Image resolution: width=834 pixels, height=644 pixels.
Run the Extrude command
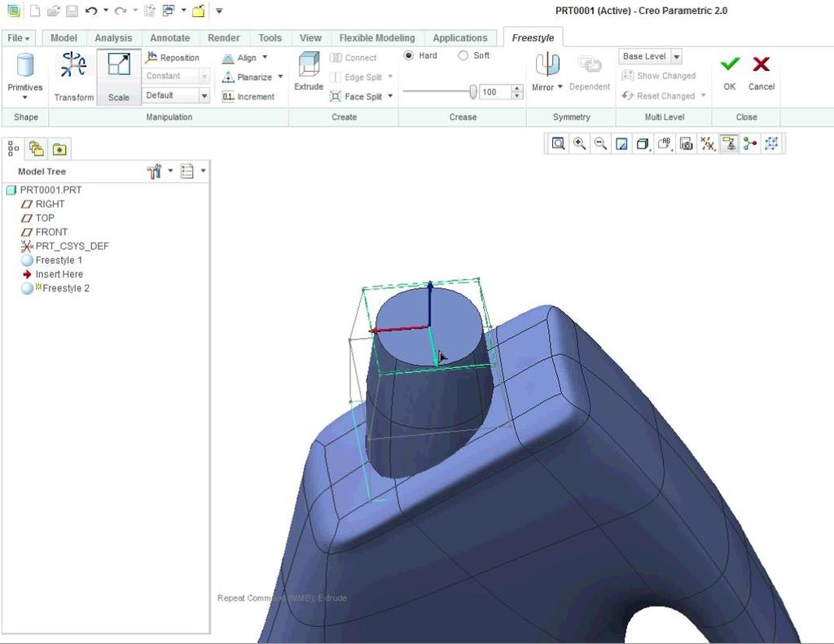coord(309,72)
